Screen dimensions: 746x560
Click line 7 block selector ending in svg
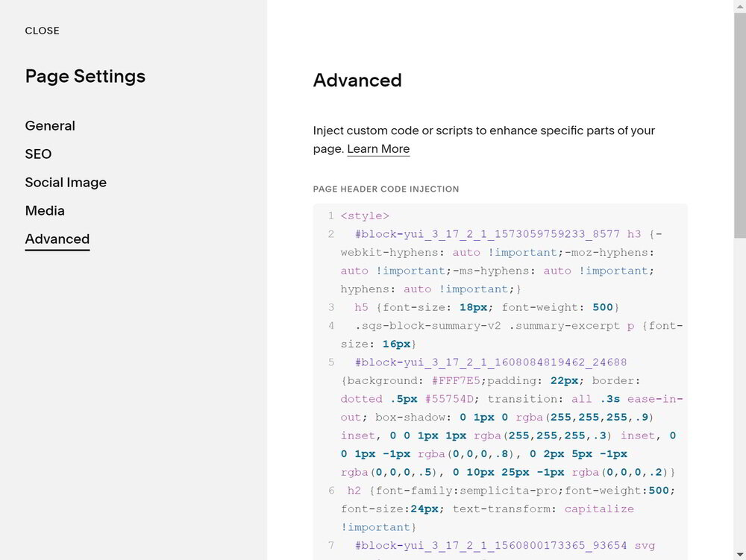pos(505,546)
